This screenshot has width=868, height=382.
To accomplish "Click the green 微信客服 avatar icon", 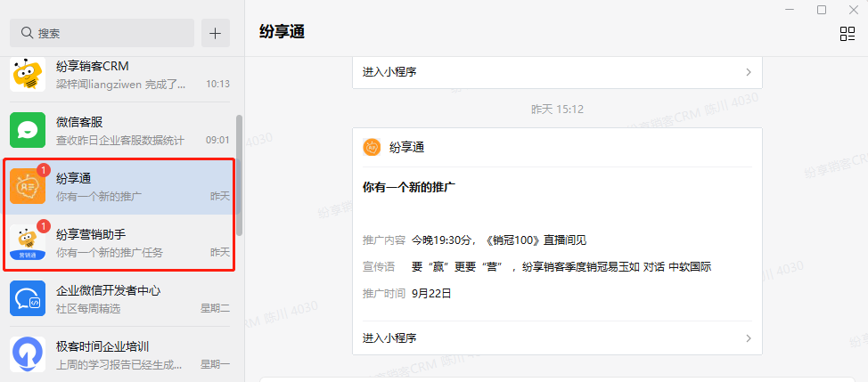I will coord(28,130).
